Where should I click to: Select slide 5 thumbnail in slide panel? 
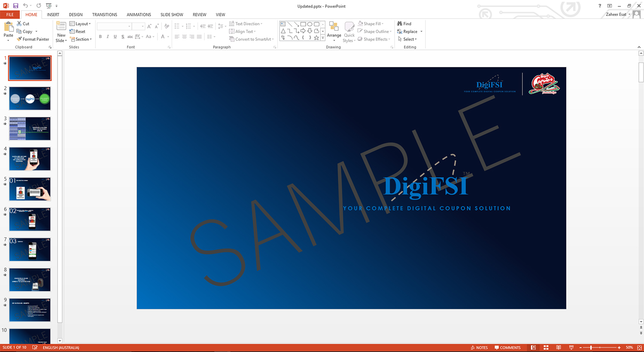tap(30, 189)
